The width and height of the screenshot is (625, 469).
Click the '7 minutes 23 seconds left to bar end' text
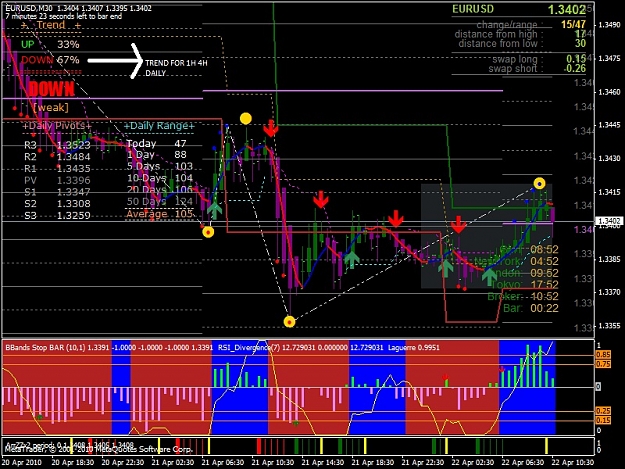click(x=64, y=16)
